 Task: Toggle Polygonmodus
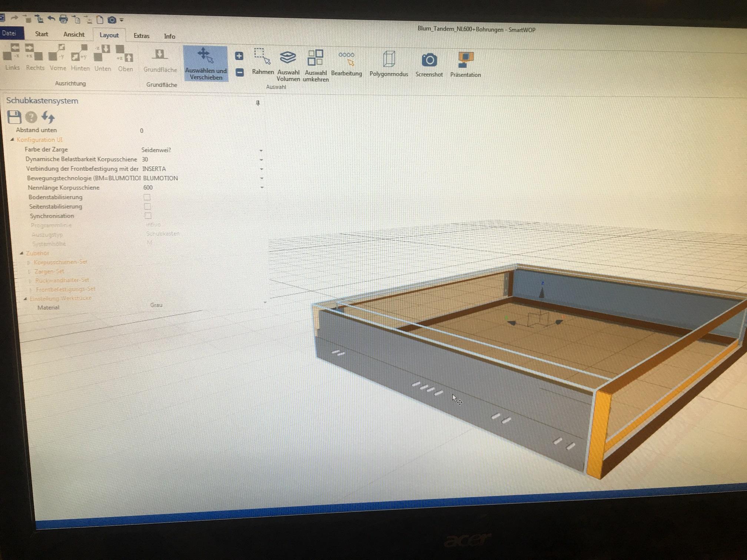(x=388, y=64)
